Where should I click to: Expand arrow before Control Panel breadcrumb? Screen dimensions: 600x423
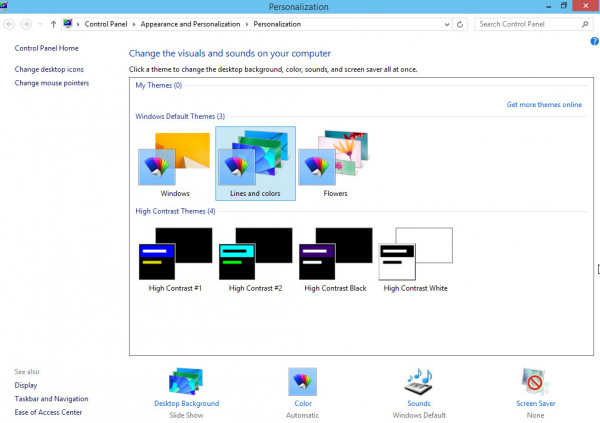[x=78, y=24]
